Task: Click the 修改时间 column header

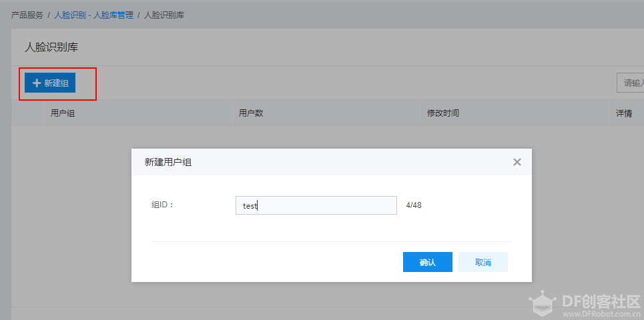Action: 443,113
